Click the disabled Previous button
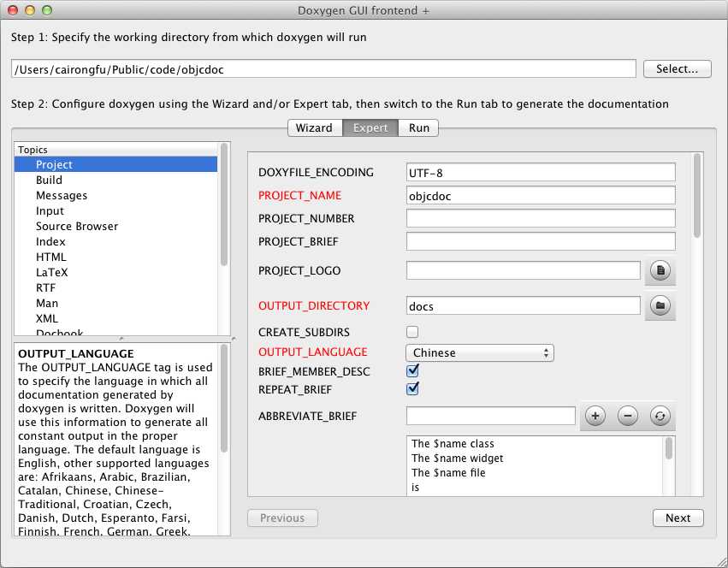Viewport: 728px width, 568px height. tap(282, 518)
